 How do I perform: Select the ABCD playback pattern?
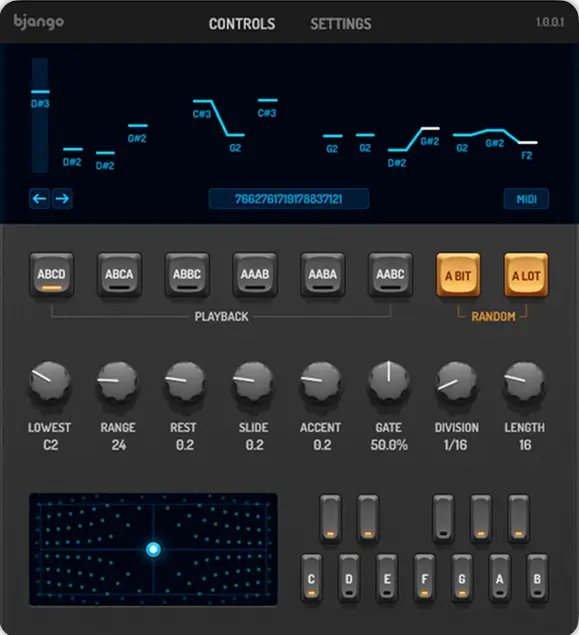[x=51, y=275]
